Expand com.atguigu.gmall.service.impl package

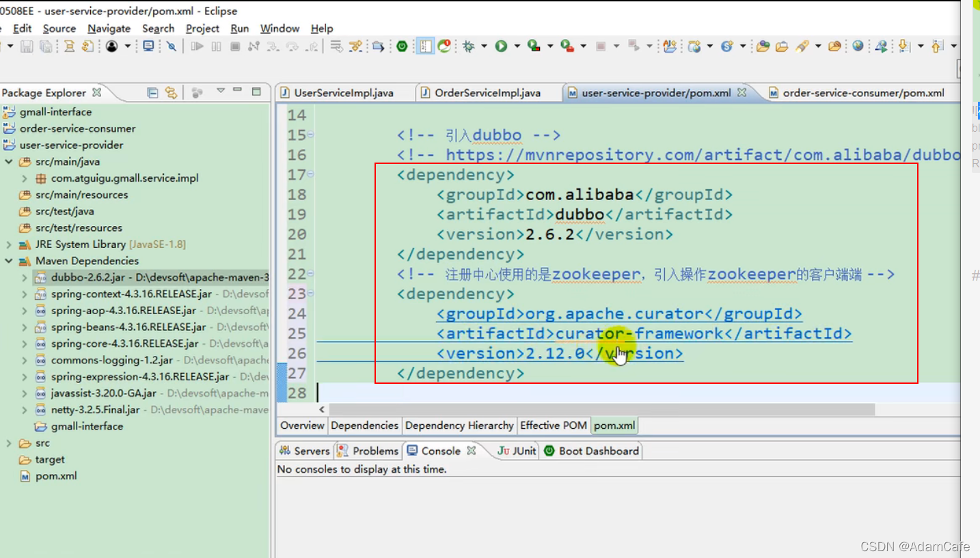click(x=25, y=178)
